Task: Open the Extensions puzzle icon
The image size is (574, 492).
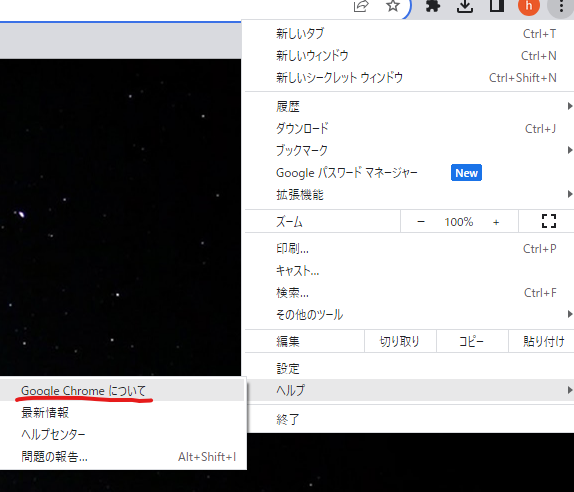Action: point(433,5)
